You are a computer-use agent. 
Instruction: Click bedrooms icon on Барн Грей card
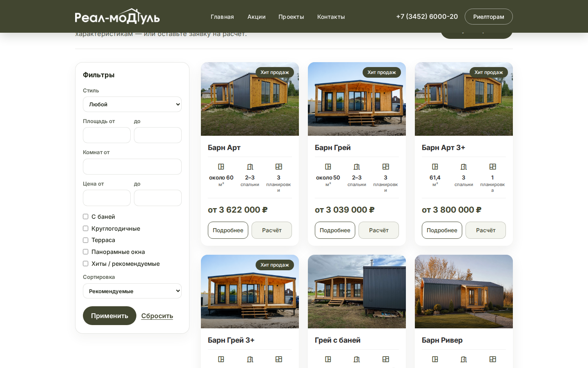357,167
